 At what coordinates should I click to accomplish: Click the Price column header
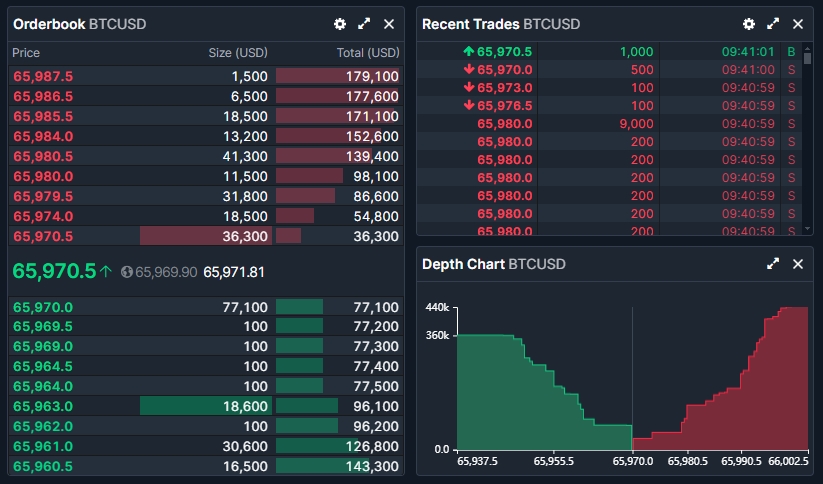pyautogui.click(x=27, y=52)
